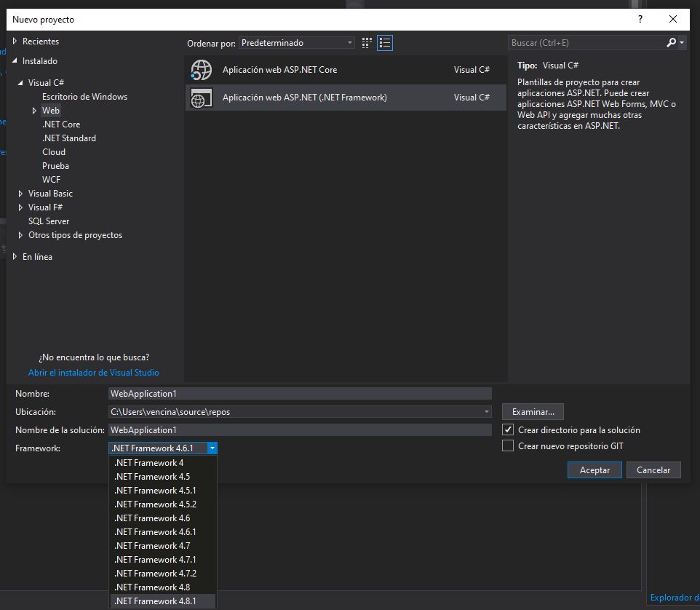Select .NET Framework 4.6 option
Viewport: 700px width, 610px height.
pyautogui.click(x=163, y=518)
